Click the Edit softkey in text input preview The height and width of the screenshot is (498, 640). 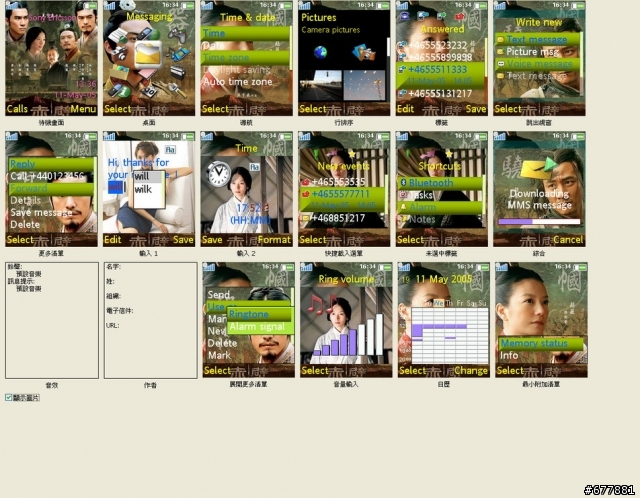(113, 240)
